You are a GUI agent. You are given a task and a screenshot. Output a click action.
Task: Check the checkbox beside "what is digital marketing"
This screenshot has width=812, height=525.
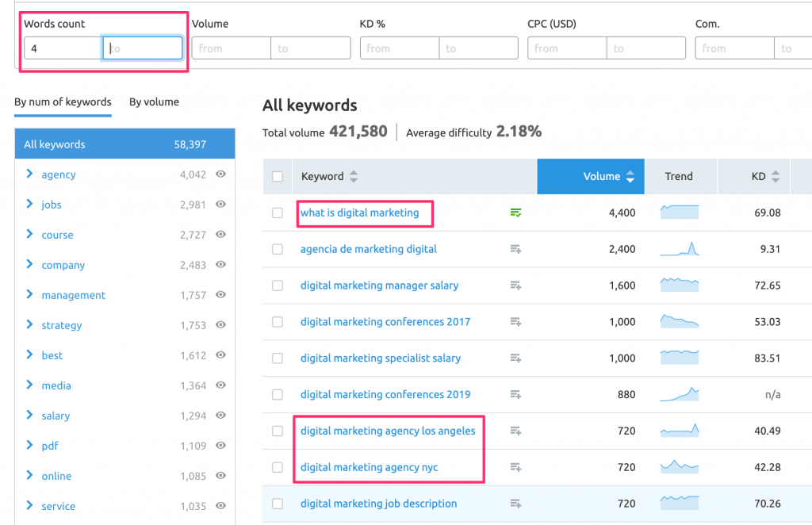(x=278, y=213)
